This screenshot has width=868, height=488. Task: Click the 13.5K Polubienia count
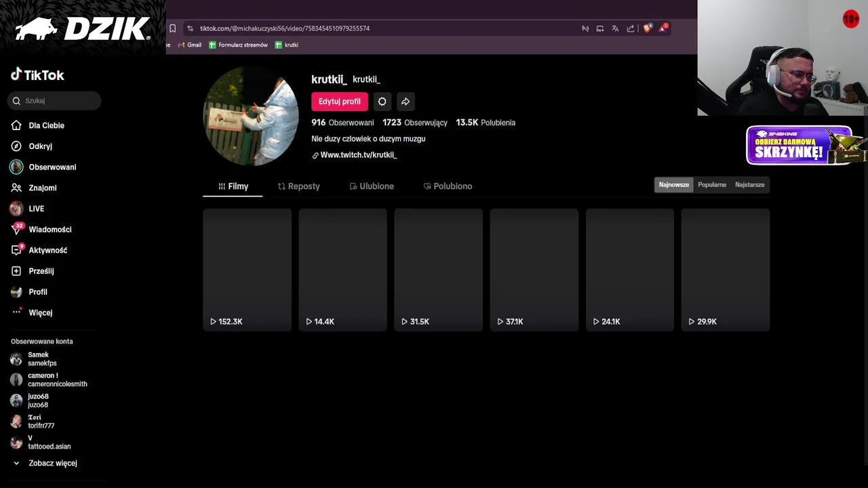point(486,123)
